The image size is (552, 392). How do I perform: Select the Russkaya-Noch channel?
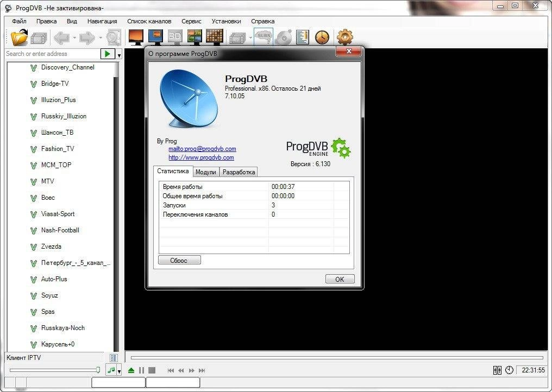coord(63,328)
